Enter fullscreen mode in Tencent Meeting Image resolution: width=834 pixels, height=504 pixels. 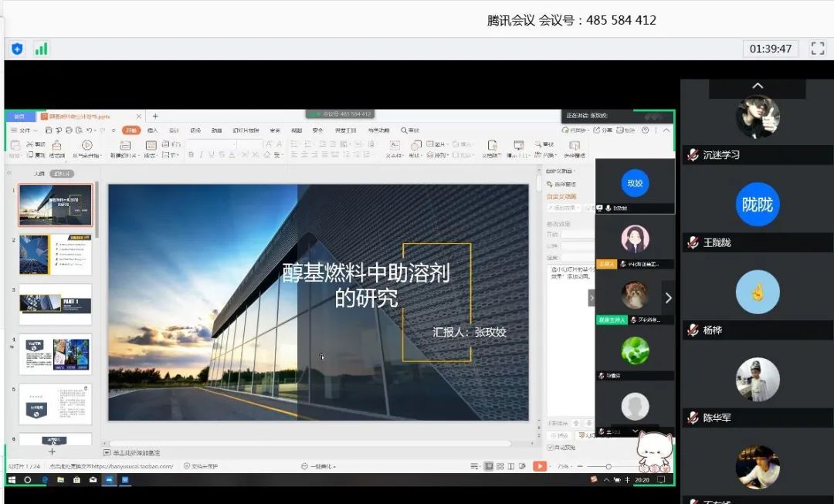click(x=818, y=49)
